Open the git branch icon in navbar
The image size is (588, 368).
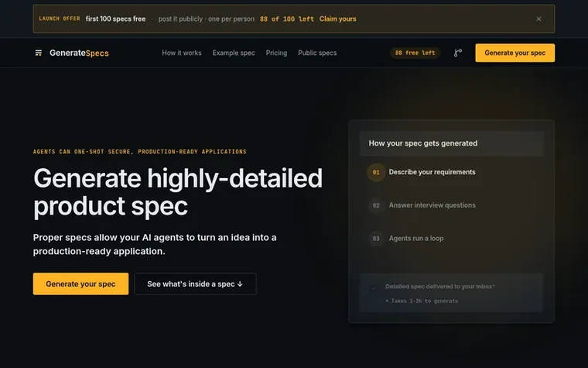pos(458,53)
